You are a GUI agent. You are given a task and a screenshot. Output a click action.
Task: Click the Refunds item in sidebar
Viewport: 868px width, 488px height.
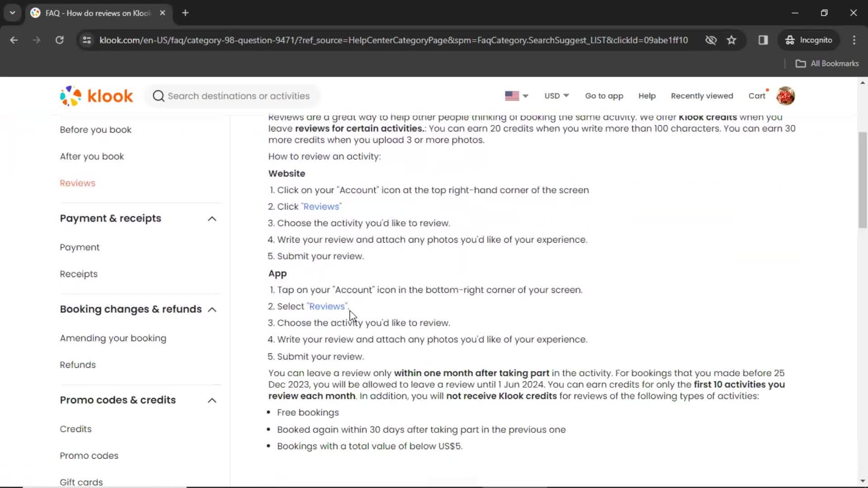click(77, 365)
